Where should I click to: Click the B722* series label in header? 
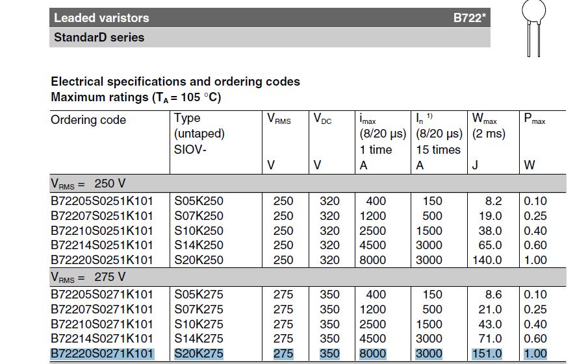(468, 18)
